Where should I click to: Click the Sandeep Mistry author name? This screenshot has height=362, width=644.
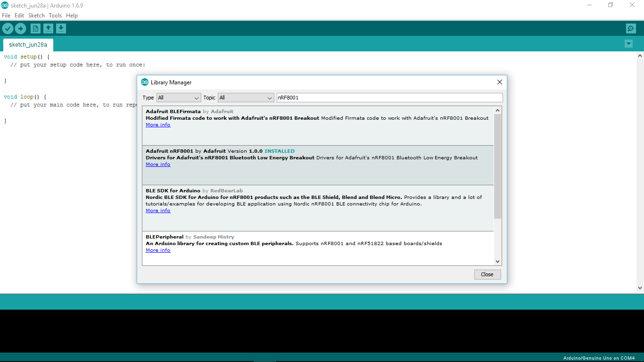click(x=214, y=237)
